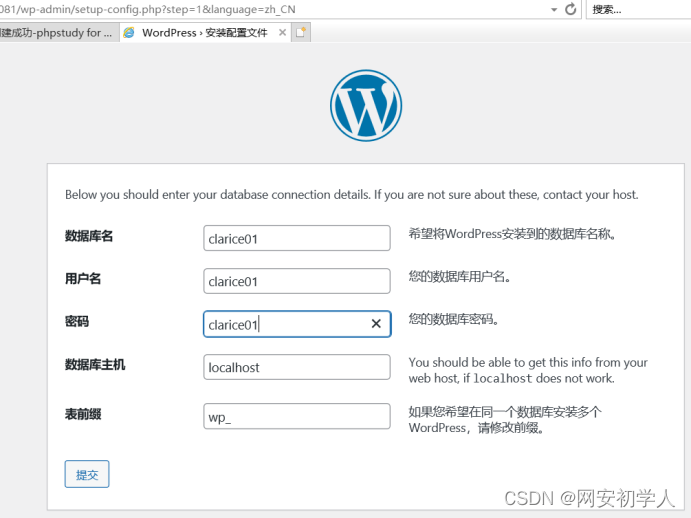Viewport: 691px width, 518px height.
Task: Click the 用户名 input field
Action: point(297,281)
